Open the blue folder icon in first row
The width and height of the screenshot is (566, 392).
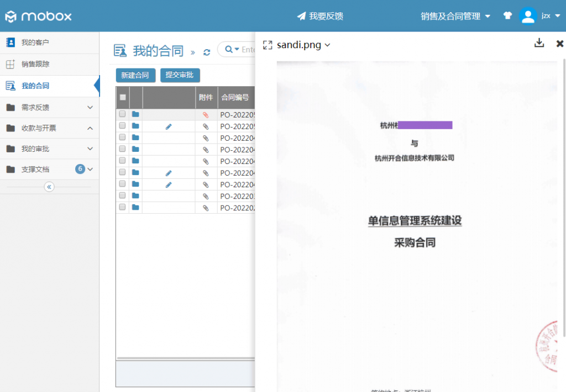(135, 114)
